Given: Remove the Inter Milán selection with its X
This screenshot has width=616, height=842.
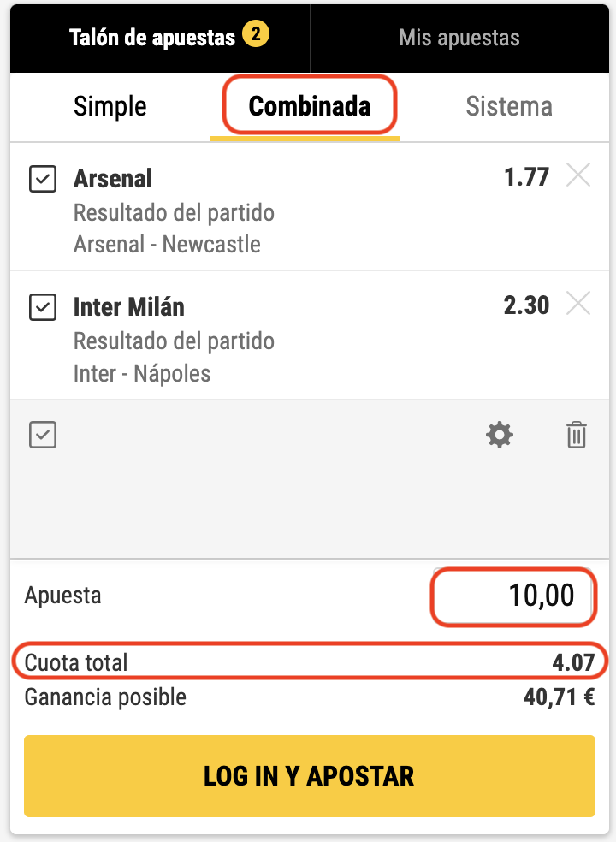Looking at the screenshot, I should point(579,304).
